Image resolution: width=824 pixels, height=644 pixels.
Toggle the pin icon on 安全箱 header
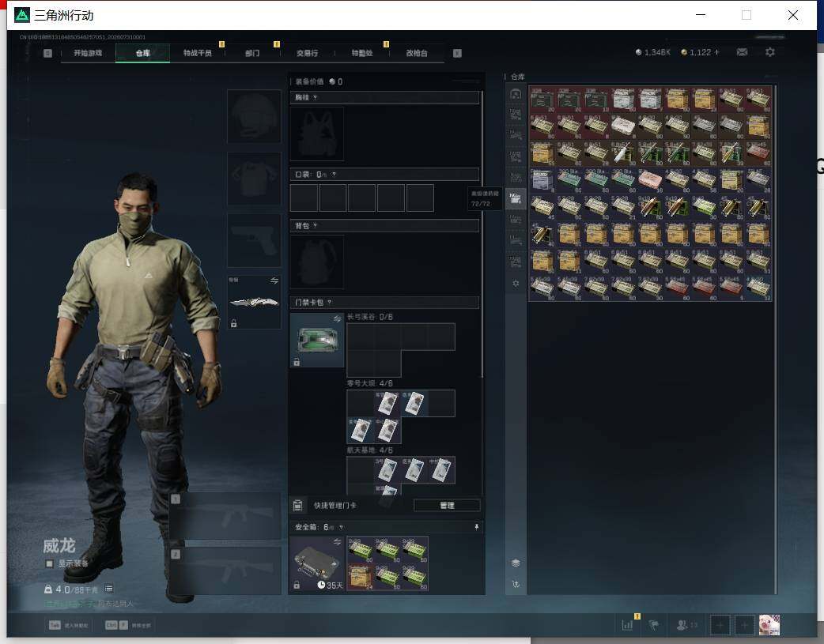pyautogui.click(x=477, y=527)
